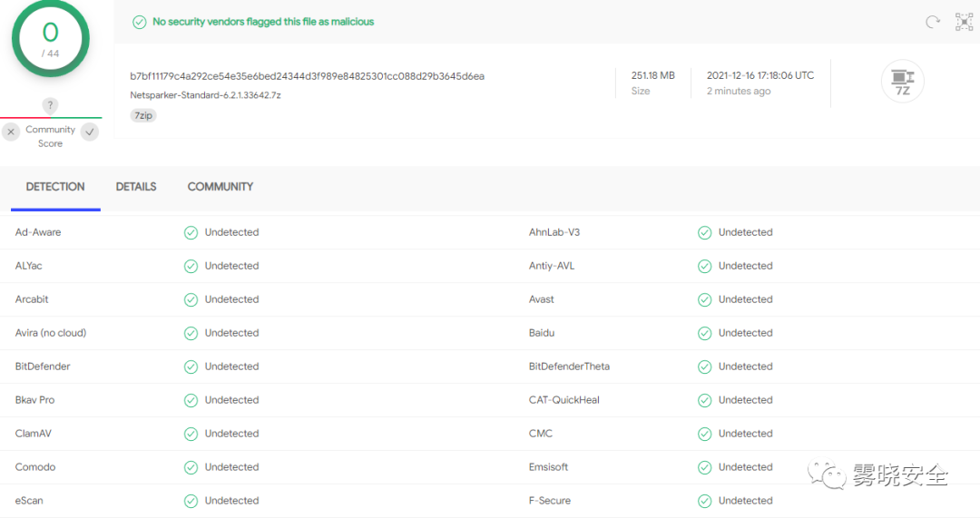Click the file name Netsparker-Standard-6.2.1.33642.7z
Screen dimensions: 980x518
[205, 95]
